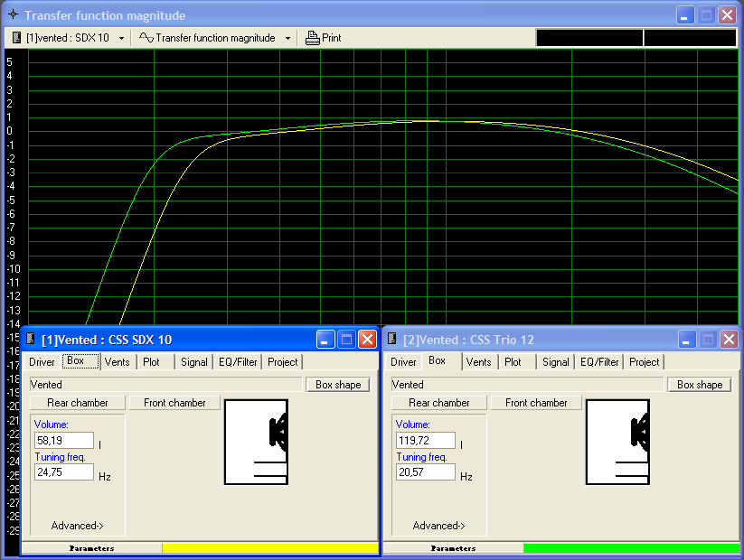Select Box tab in CSS SDX 10 window

80,361
